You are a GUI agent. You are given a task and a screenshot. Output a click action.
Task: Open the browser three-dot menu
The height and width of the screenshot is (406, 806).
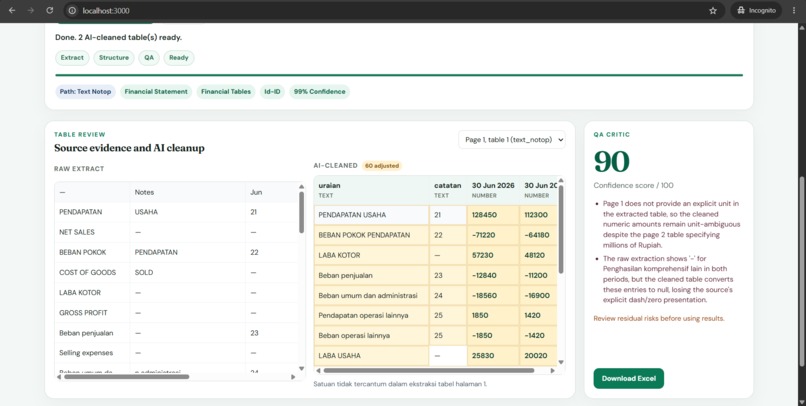[794, 10]
